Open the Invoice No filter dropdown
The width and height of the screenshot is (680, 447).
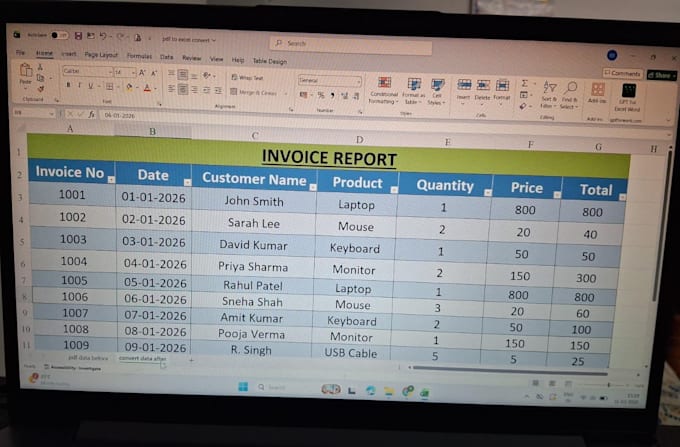point(111,179)
